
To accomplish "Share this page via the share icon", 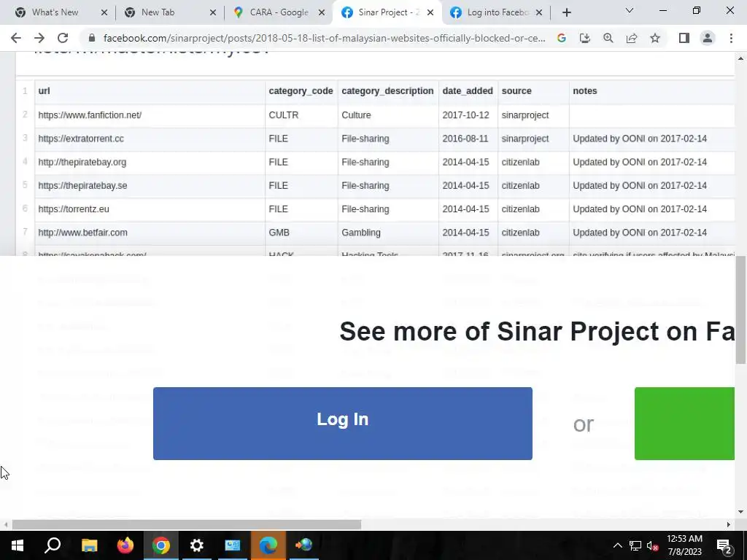I will pos(632,38).
